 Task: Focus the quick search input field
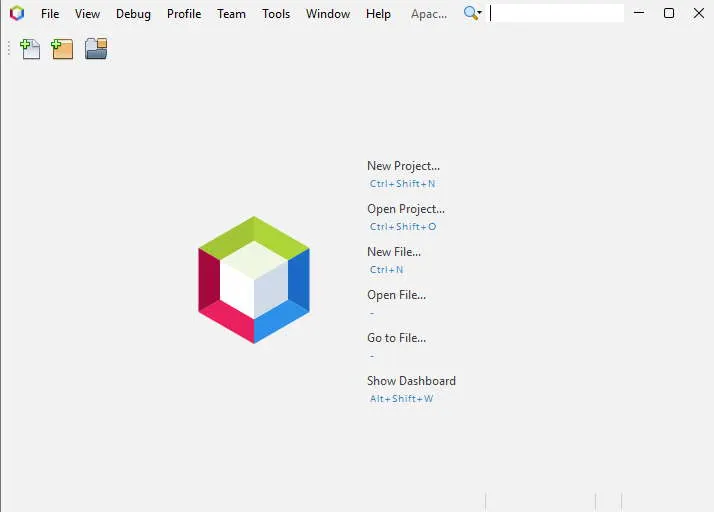(556, 13)
